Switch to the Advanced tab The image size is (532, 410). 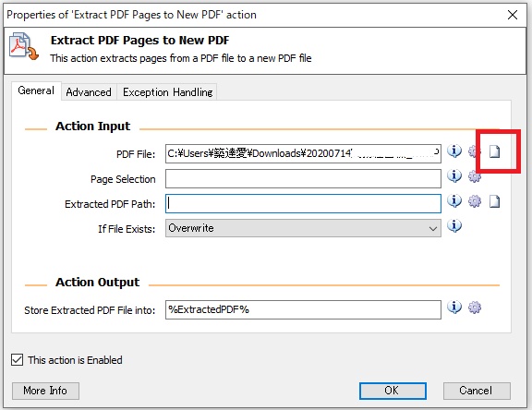pos(89,92)
